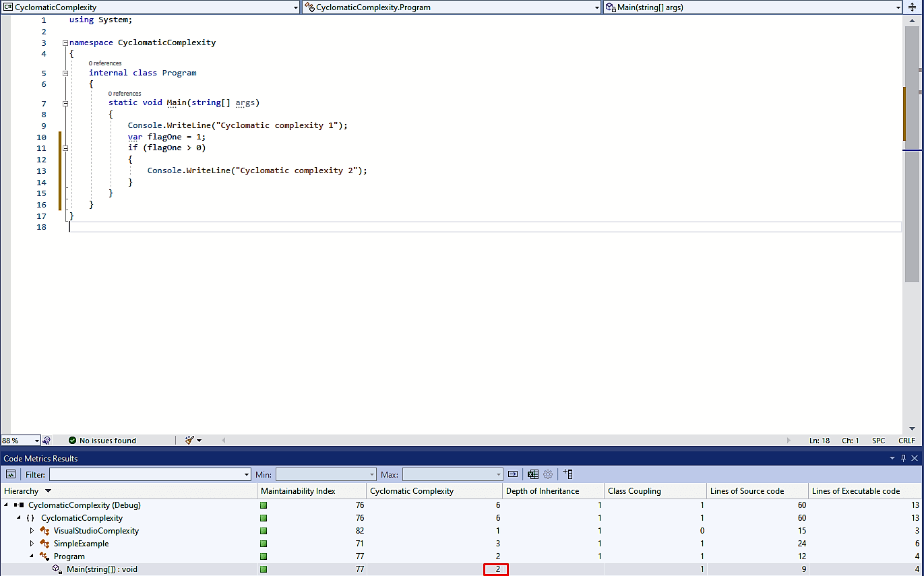Image resolution: width=924 pixels, height=576 pixels.
Task: Click the green check No issues icon
Action: pyautogui.click(x=73, y=441)
